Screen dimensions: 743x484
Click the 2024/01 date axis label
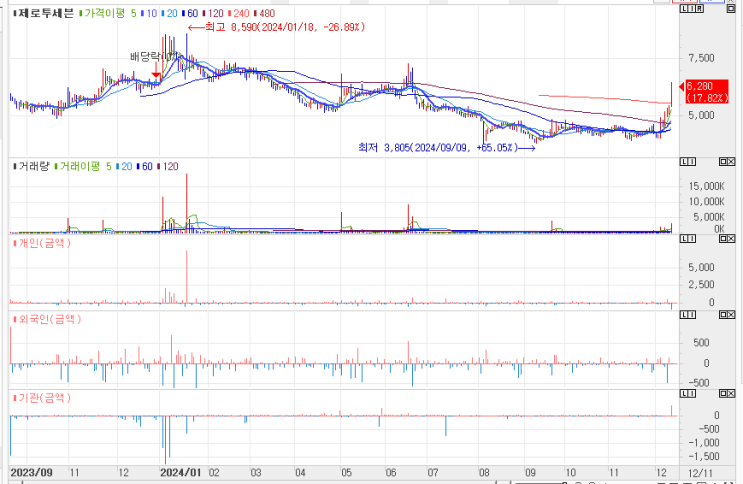(x=181, y=473)
